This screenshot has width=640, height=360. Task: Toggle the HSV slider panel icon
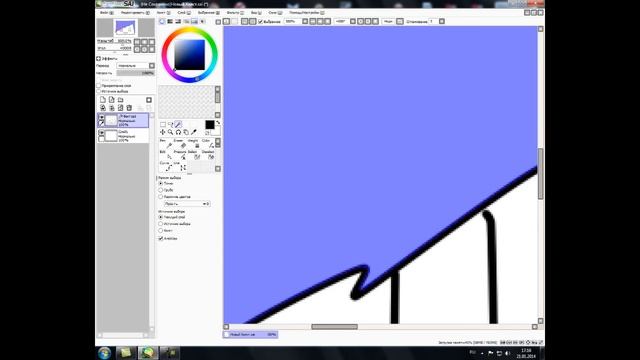178,21
